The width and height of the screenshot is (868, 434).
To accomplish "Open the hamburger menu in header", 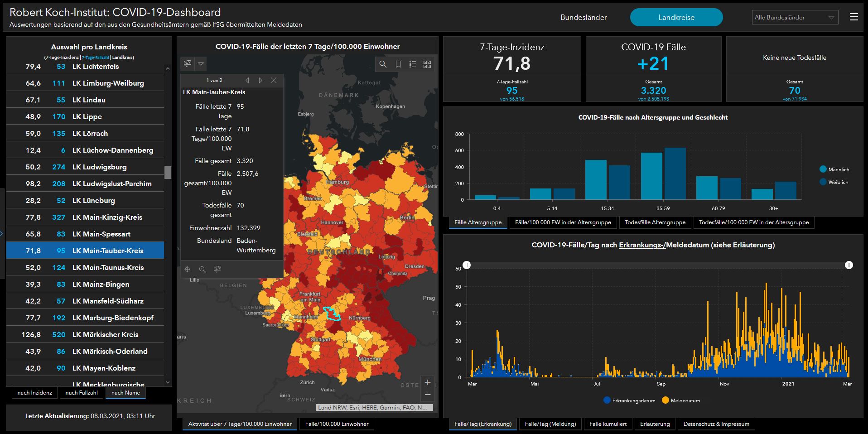I will click(x=854, y=17).
